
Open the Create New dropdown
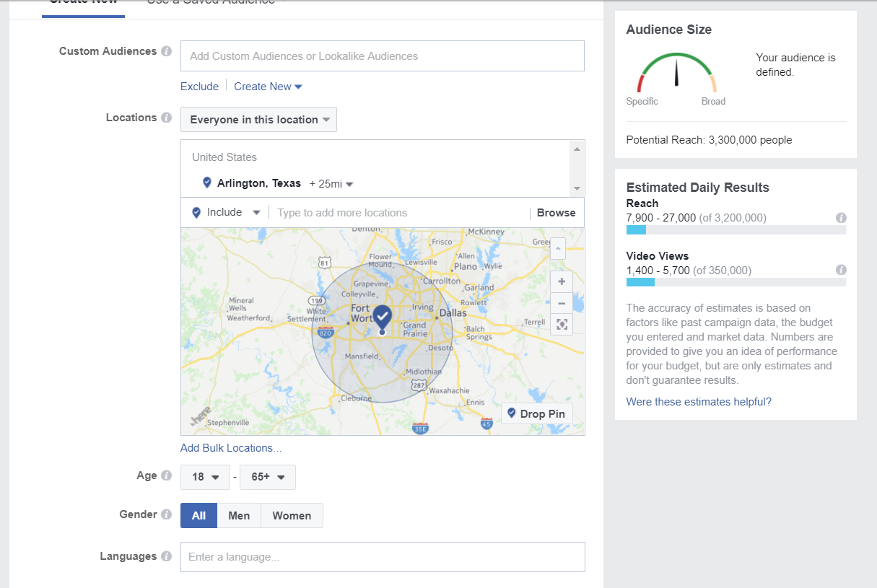269,87
